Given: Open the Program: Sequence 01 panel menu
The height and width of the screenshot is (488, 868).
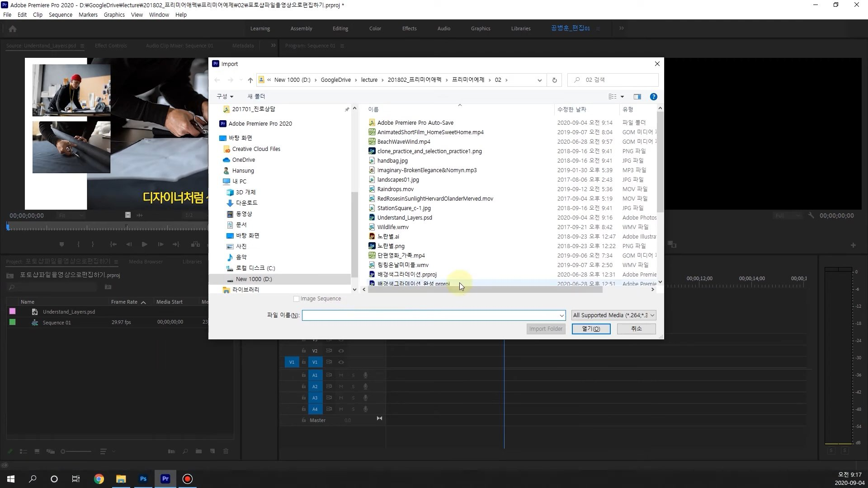Looking at the screenshot, I should coord(342,46).
